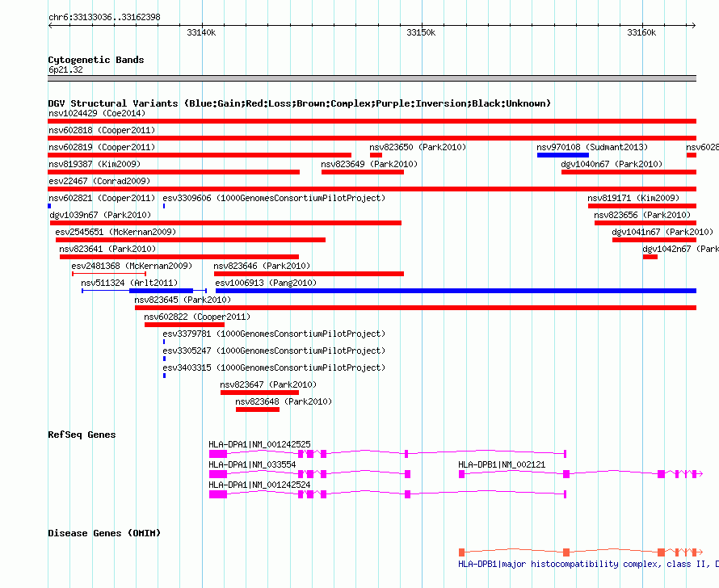Image resolution: width=719 pixels, height=588 pixels.
Task: Select the chr6:33133036..33162398 region label
Action: point(104,18)
